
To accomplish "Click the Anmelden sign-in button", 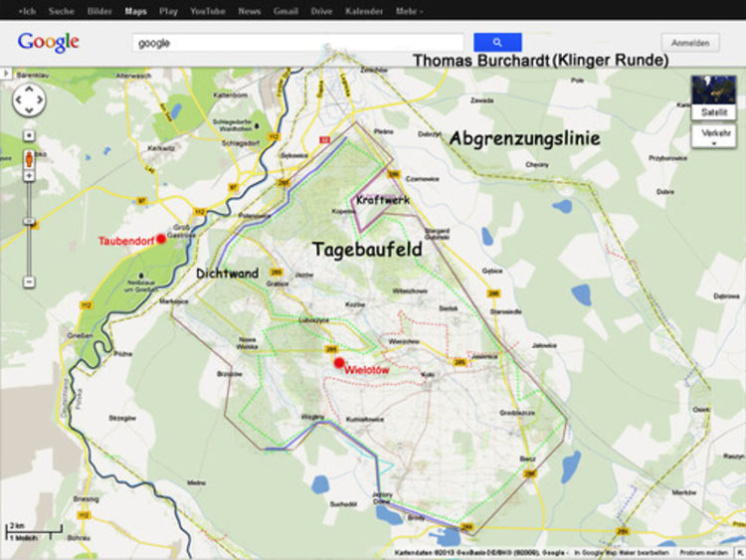I will coord(690,43).
